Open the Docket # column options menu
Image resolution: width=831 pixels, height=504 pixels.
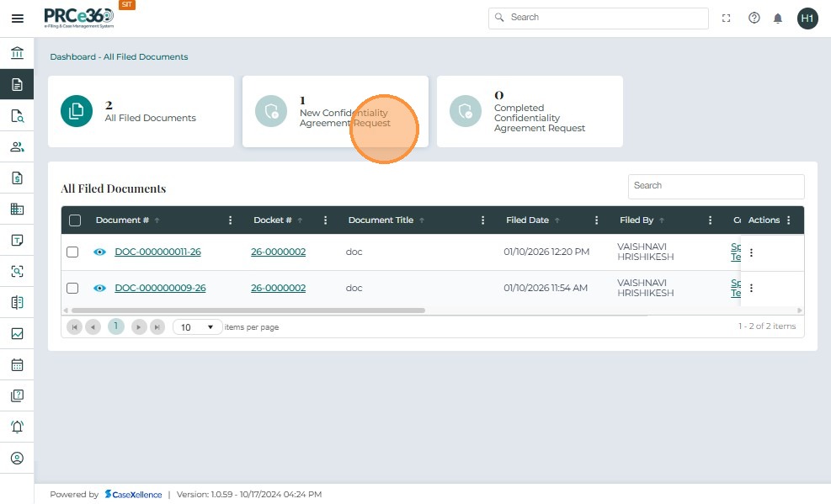325,220
